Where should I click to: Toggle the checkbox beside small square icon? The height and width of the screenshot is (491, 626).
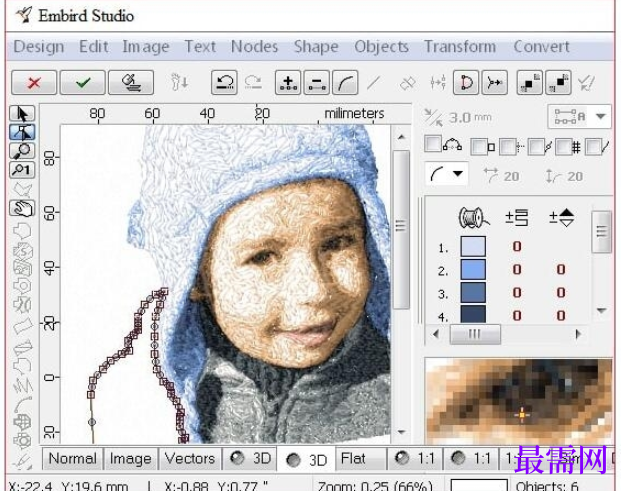point(478,147)
